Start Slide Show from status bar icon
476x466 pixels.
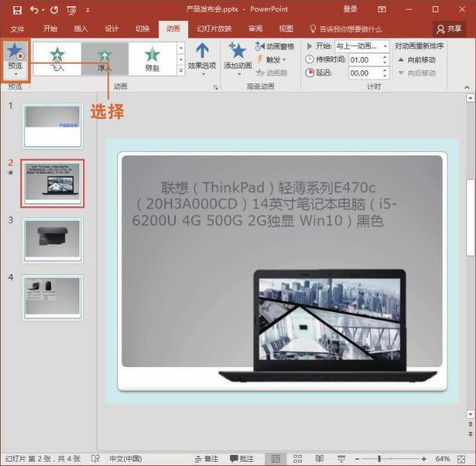pyautogui.click(x=341, y=459)
